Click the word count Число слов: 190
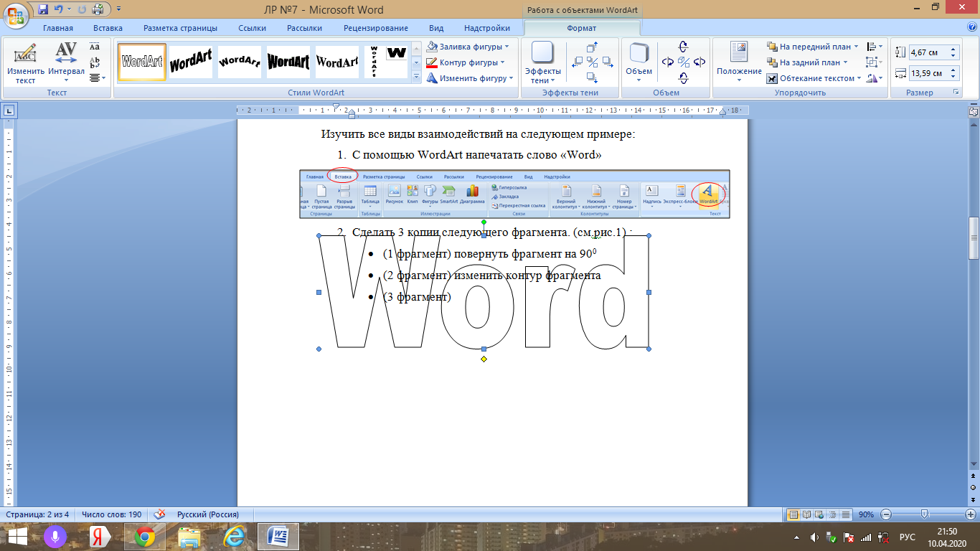 click(x=112, y=514)
